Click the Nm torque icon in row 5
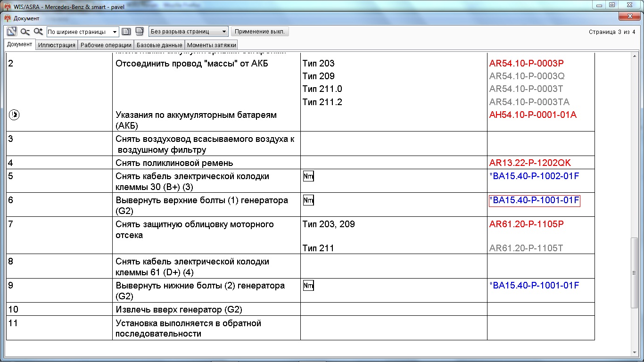Screen dimensions: 644x362 [308, 176]
